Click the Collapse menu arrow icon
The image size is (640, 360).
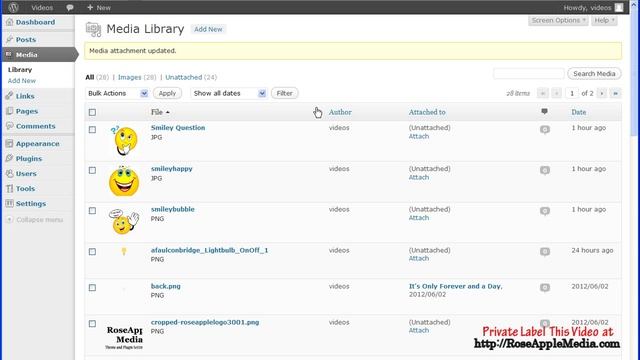[9, 220]
